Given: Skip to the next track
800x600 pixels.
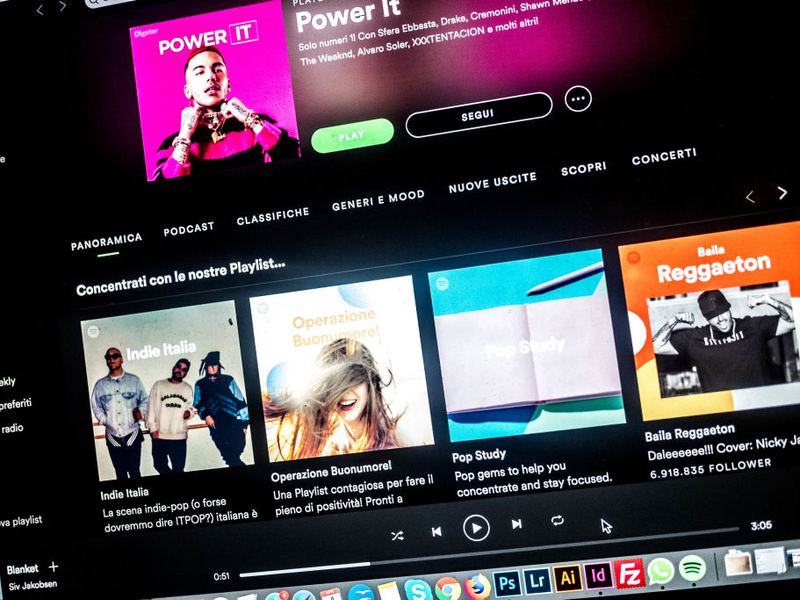Looking at the screenshot, I should tap(516, 524).
